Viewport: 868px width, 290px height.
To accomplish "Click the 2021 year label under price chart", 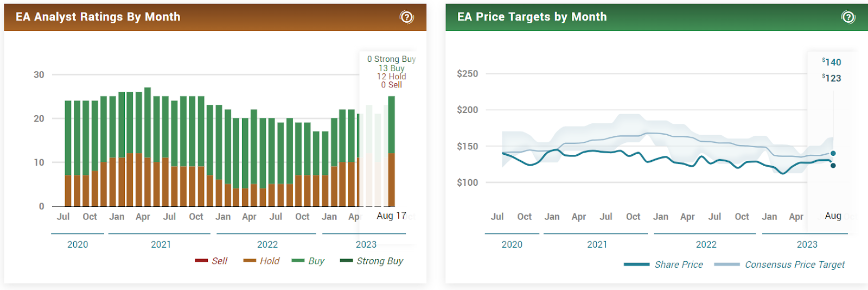I will tap(597, 244).
